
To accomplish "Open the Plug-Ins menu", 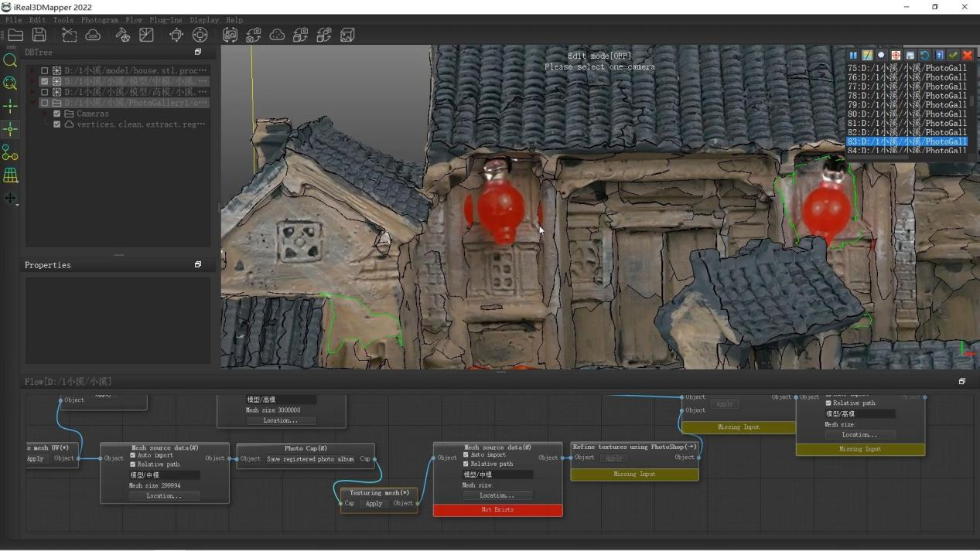I will tap(165, 20).
